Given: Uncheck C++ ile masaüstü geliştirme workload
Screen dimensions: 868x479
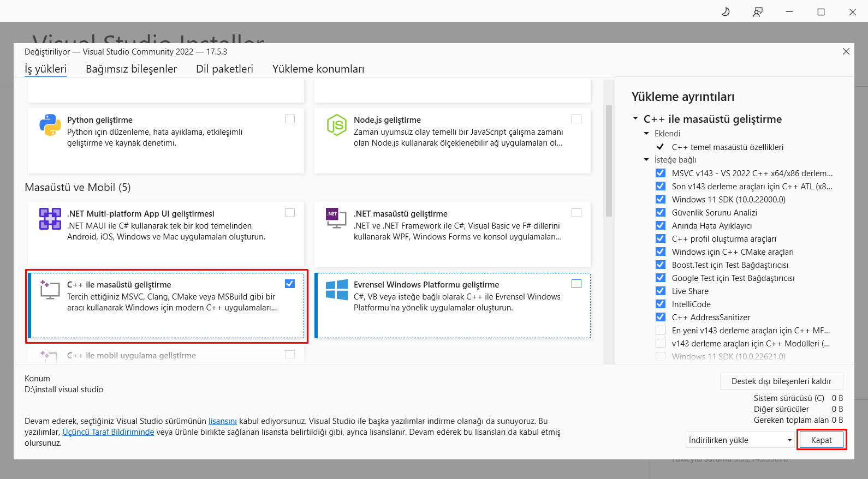Looking at the screenshot, I should coord(290,284).
